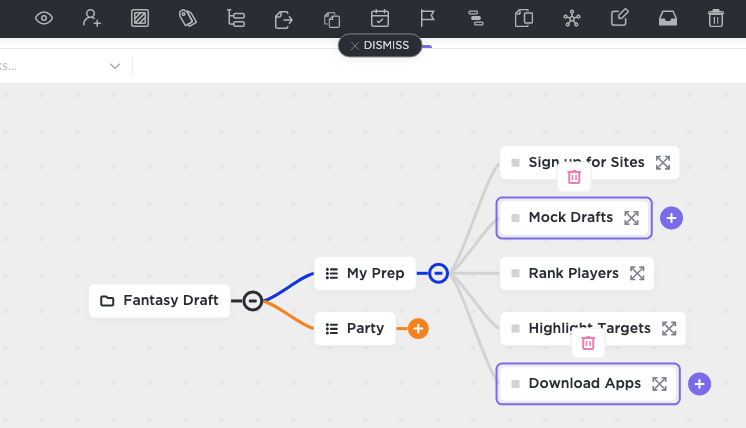746x428 pixels.
Task: Click the watchers eye icon in toolbar
Action: 44,18
